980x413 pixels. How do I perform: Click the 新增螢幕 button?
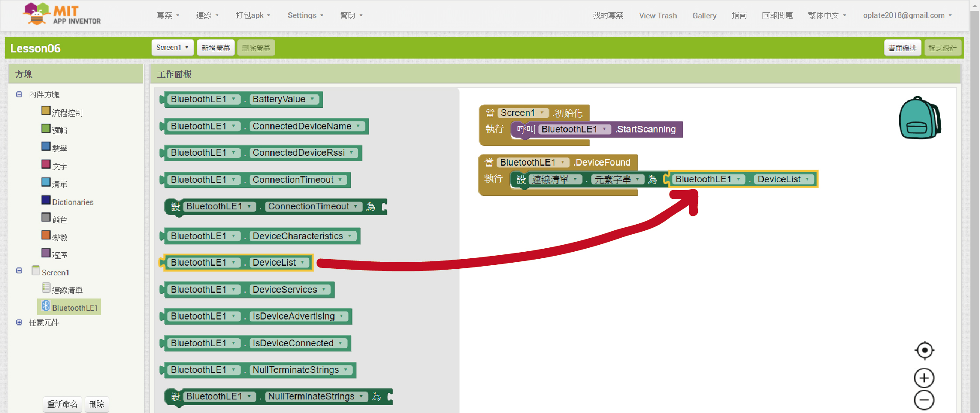pos(216,48)
